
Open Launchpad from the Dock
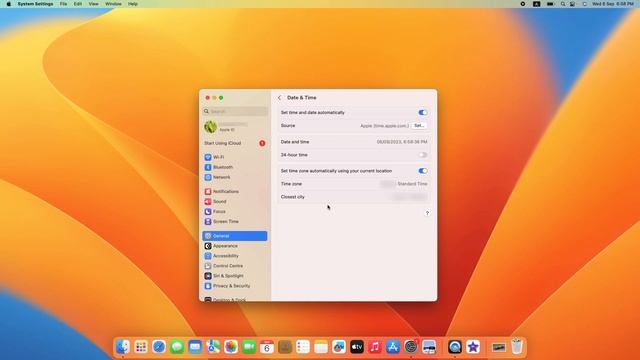coord(141,347)
